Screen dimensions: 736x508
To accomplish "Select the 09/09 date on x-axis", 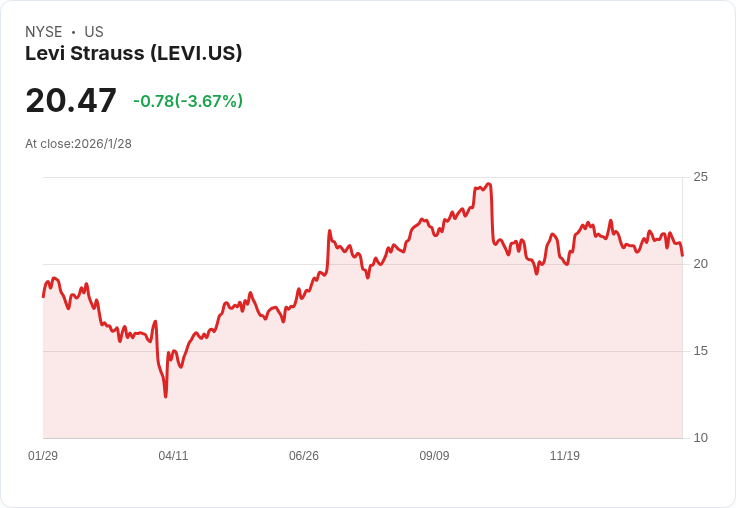I will 434,456.
